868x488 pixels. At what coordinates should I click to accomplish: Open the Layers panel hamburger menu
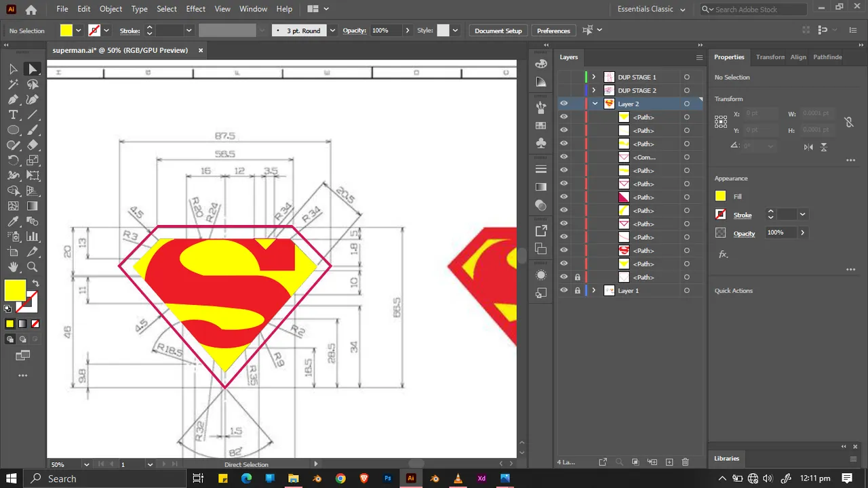point(699,58)
